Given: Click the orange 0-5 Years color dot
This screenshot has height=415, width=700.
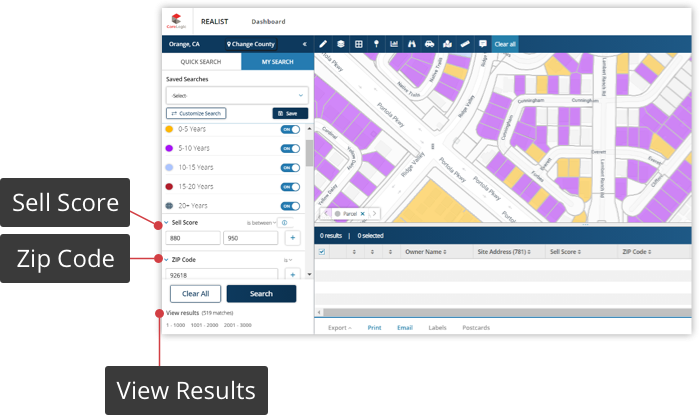Looking at the screenshot, I should [169, 129].
